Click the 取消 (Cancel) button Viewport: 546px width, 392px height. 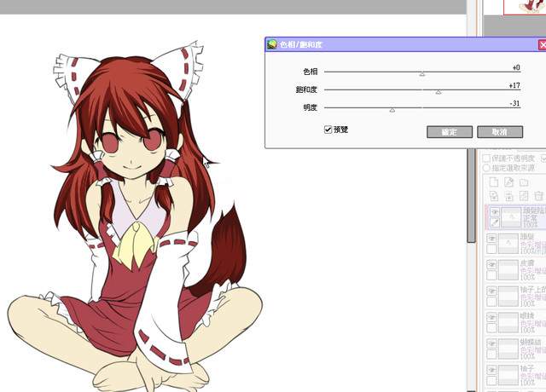[500, 132]
